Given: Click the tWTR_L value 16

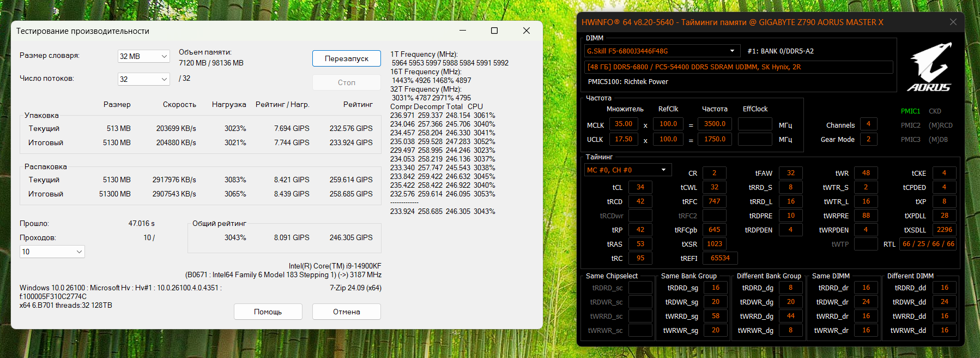Looking at the screenshot, I should click(x=866, y=201).
